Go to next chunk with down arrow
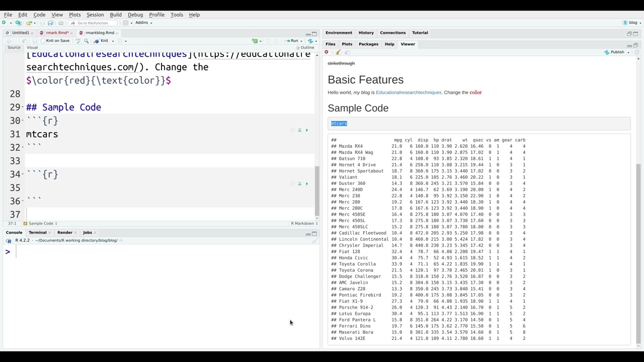 pyautogui.click(x=276, y=41)
